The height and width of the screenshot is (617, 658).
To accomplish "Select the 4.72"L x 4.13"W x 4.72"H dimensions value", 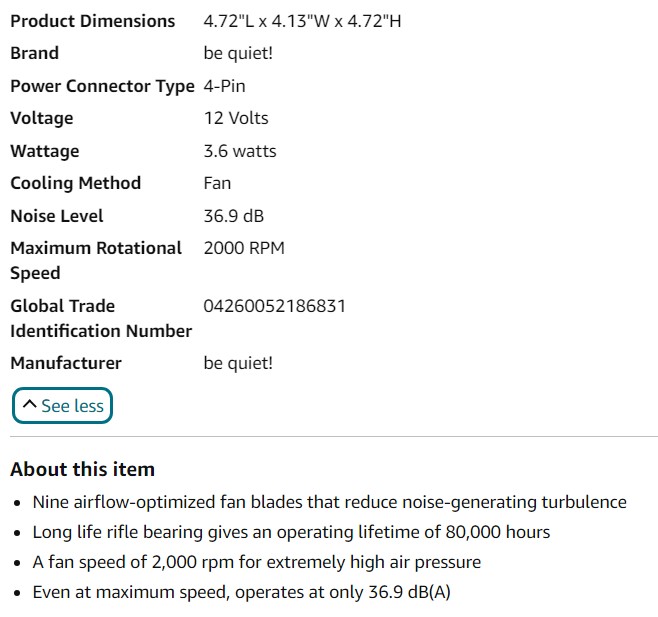I will [302, 21].
